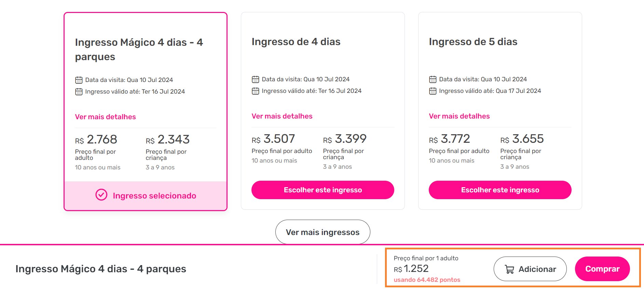Open Ver mais detalhes for Mágico ticket
The image size is (644, 289).
106,117
